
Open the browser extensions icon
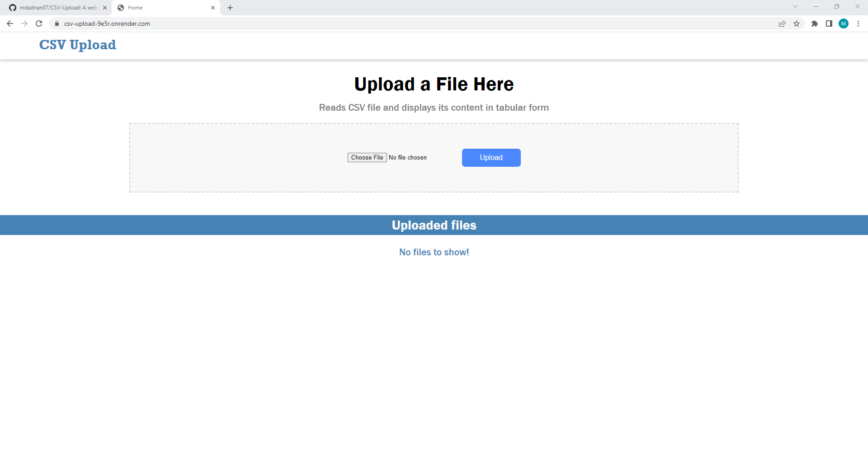(x=815, y=23)
